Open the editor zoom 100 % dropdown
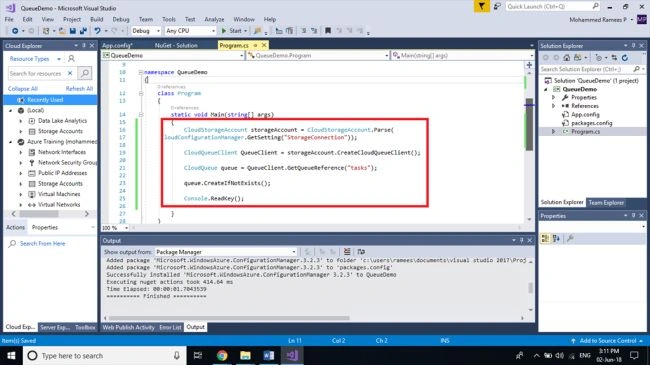Viewport: 650px width, 365px height. click(115, 228)
